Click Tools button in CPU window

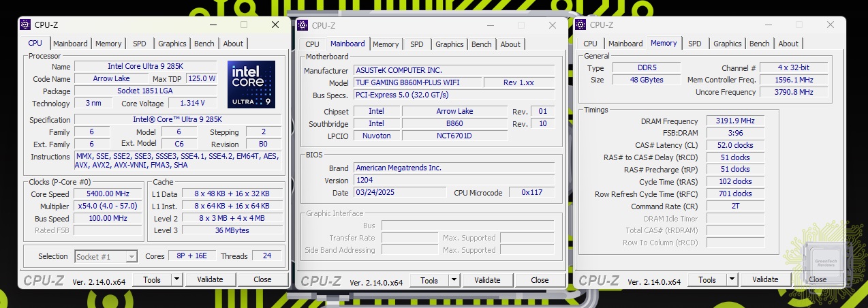coord(152,279)
